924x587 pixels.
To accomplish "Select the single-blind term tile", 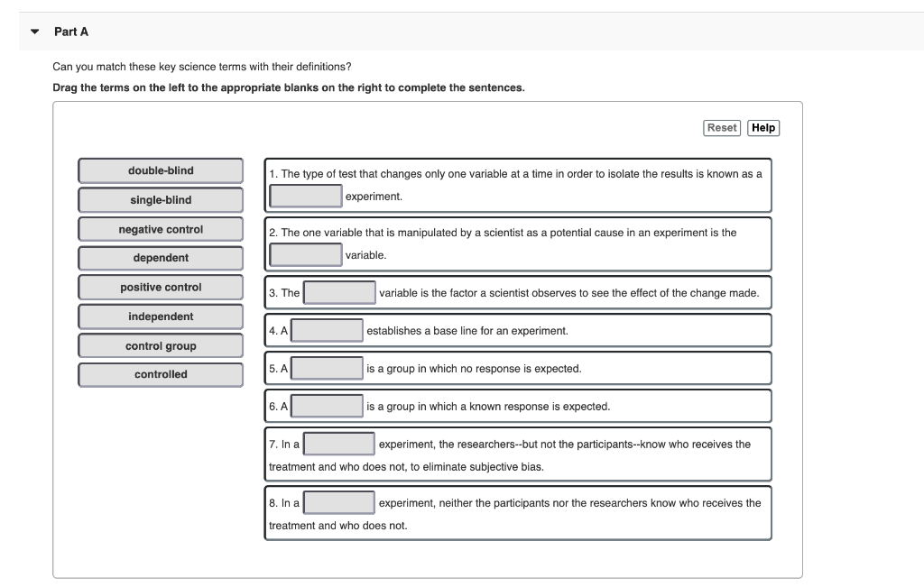I will coord(161,199).
